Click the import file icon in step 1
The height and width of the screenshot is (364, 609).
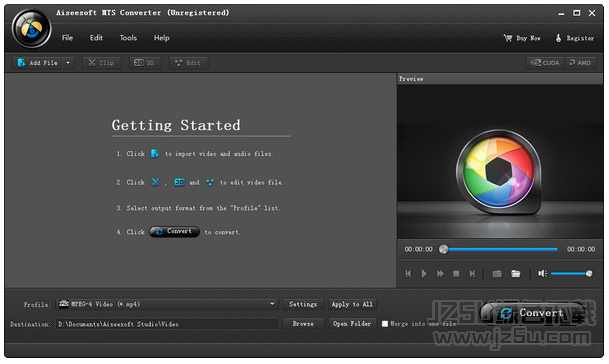(x=155, y=153)
